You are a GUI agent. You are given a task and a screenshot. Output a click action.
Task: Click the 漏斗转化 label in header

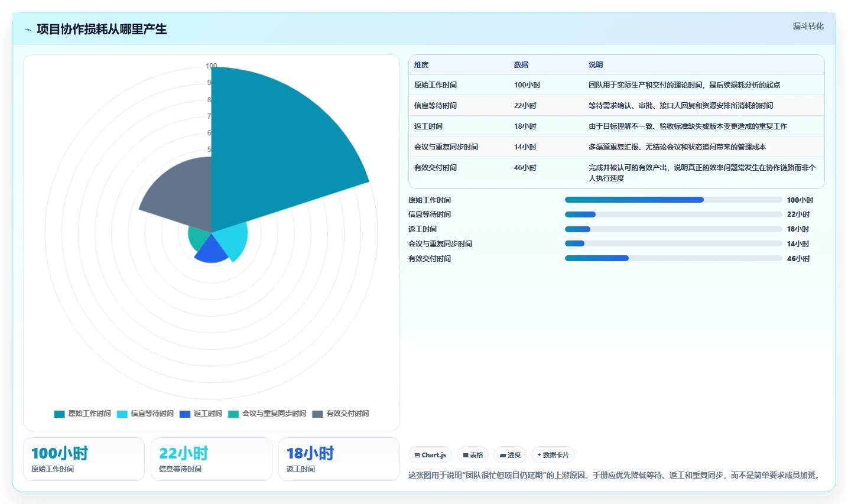[x=808, y=26]
